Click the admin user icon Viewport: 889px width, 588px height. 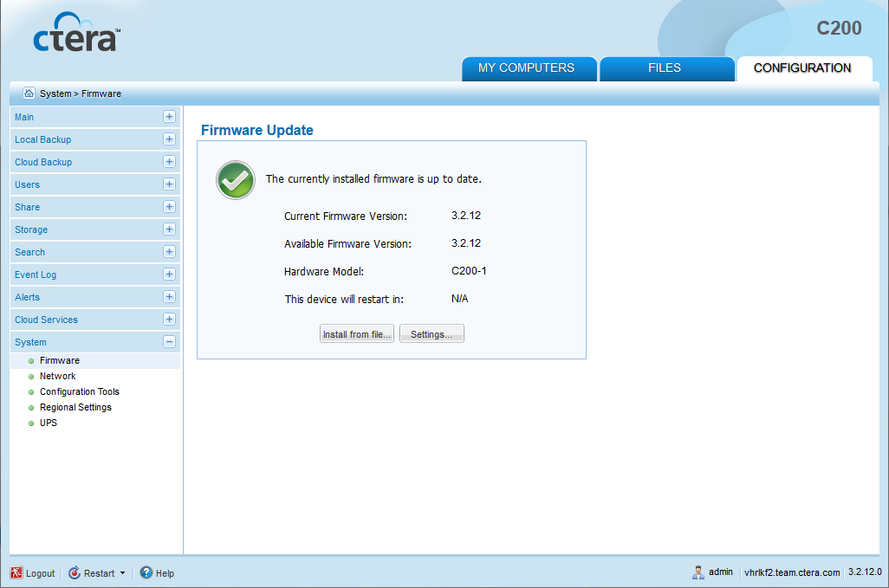point(698,572)
